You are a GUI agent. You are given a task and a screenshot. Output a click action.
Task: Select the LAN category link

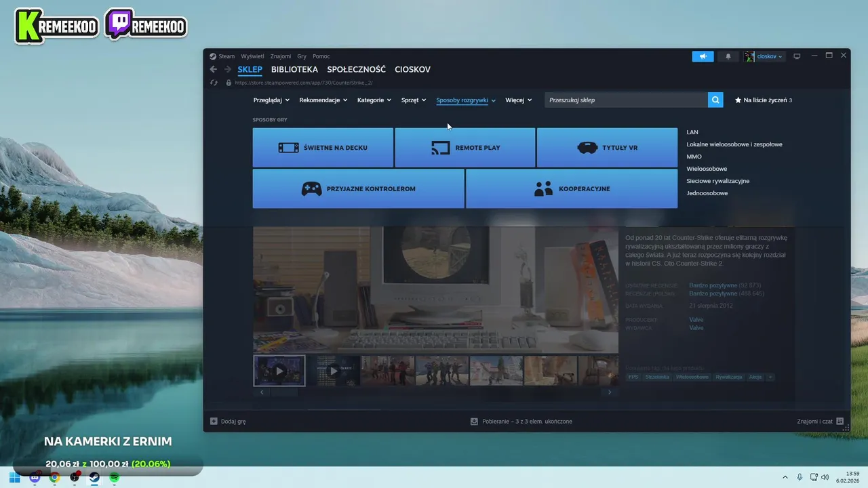(x=692, y=132)
